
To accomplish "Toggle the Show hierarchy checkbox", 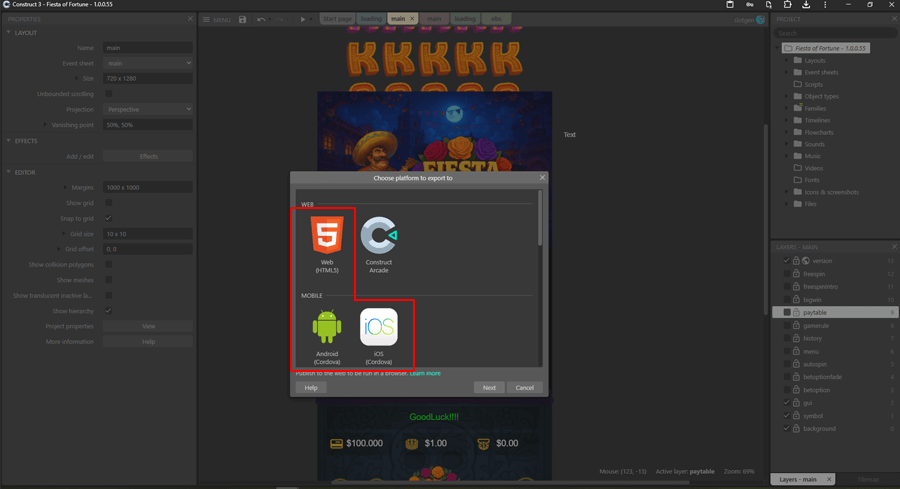I will point(109,311).
